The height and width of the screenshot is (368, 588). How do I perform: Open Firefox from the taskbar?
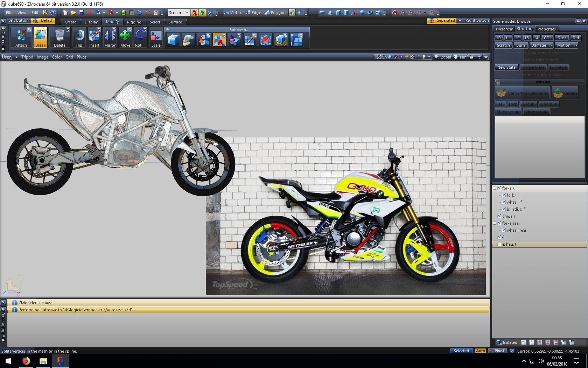coord(26,361)
